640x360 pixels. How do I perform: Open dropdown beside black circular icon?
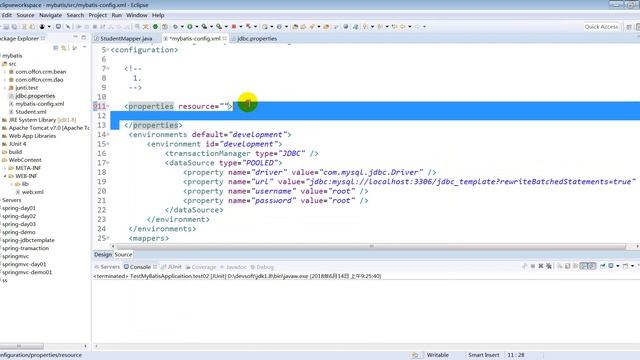pos(49,27)
